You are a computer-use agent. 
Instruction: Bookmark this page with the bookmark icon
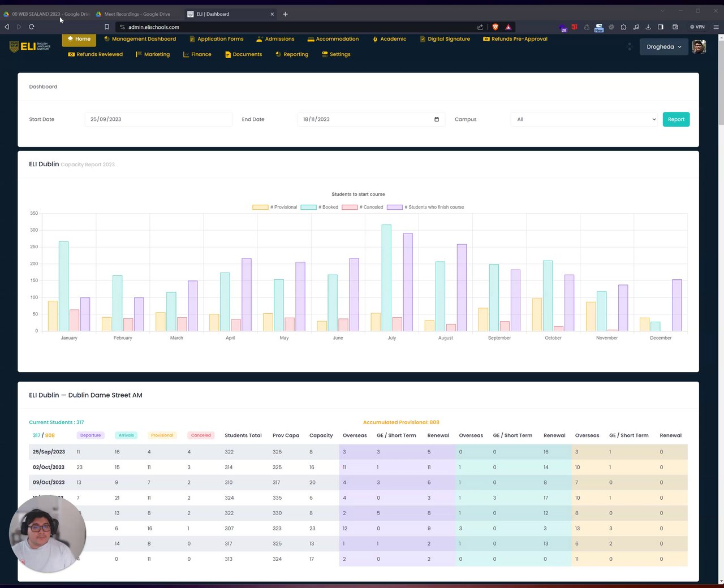[106, 27]
